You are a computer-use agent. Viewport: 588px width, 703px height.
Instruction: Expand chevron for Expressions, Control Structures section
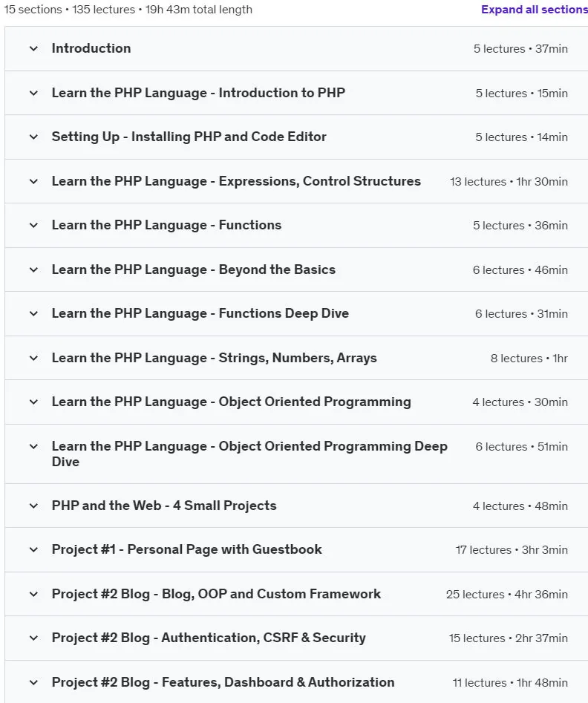[33, 182]
